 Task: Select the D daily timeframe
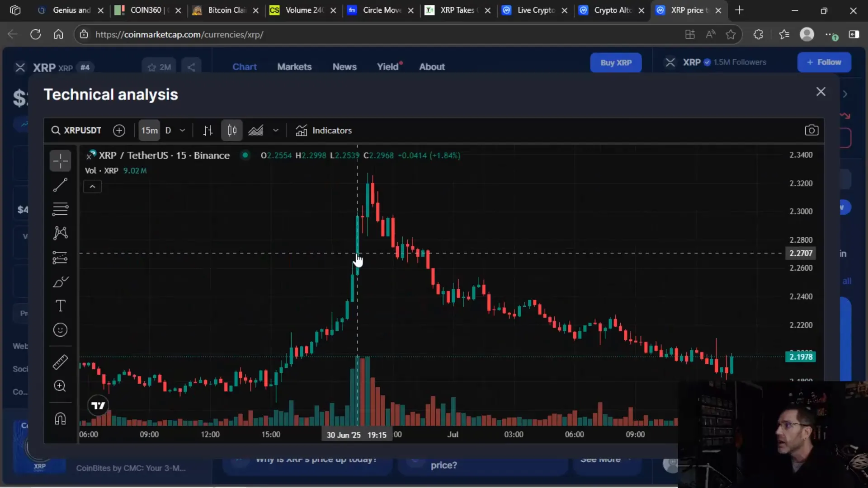click(168, 131)
